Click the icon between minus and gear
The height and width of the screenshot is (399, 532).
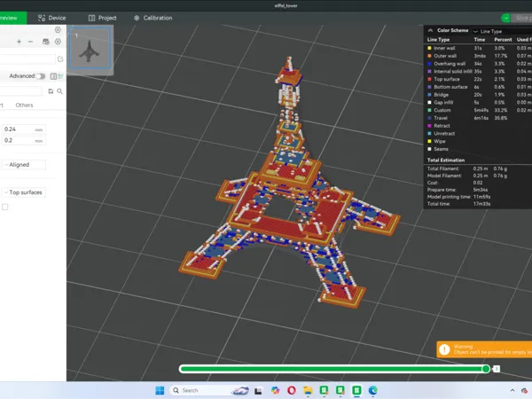[46, 42]
